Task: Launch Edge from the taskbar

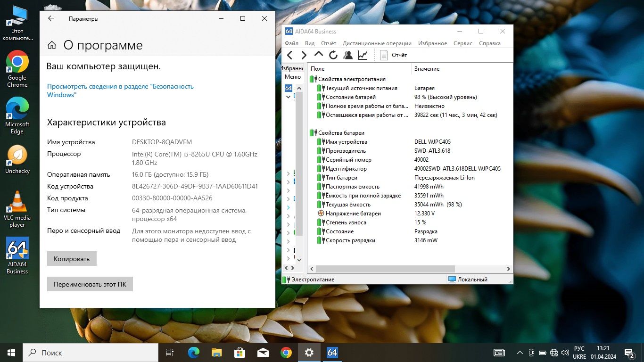Action: tap(193, 353)
